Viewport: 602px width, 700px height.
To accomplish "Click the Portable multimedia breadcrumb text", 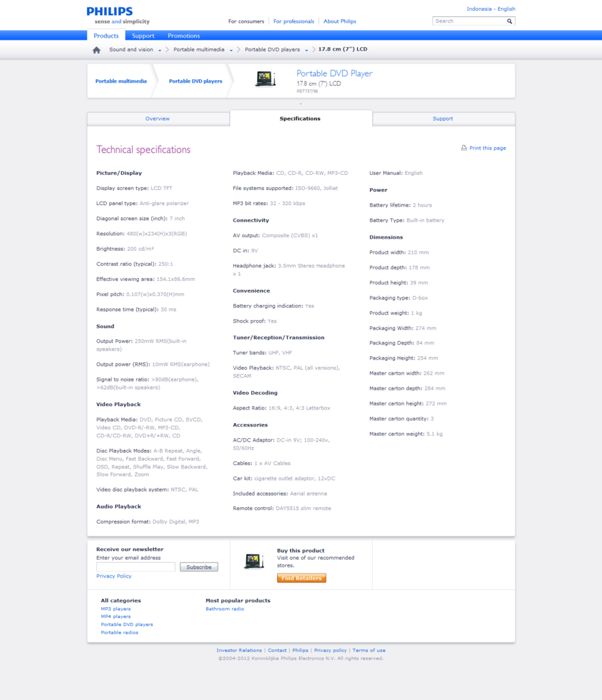I will point(199,49).
